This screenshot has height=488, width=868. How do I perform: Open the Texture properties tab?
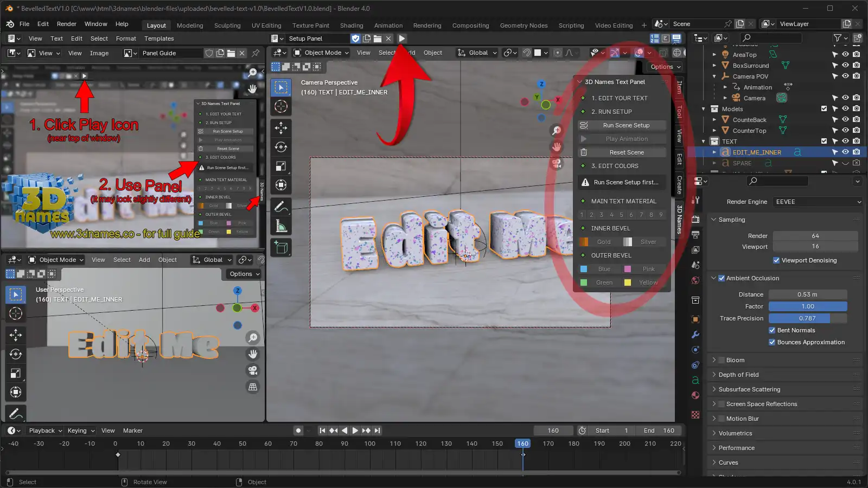695,415
